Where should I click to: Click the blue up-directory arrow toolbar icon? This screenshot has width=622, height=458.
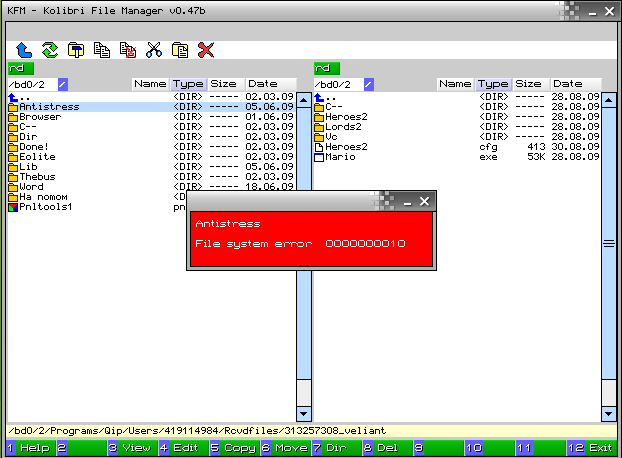[24, 49]
